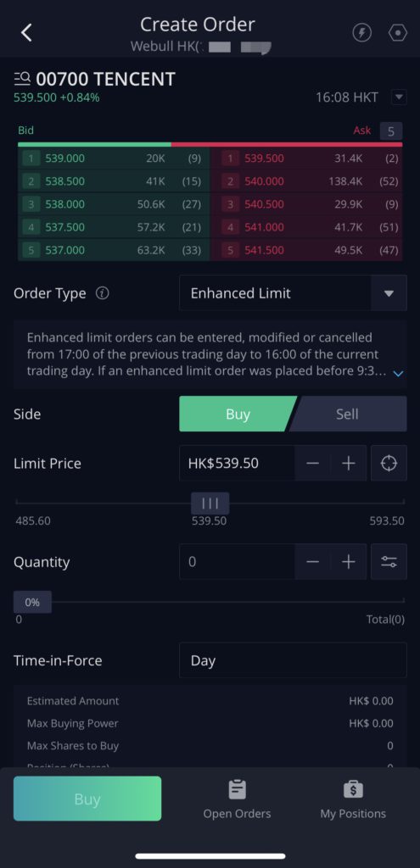This screenshot has height=868, width=420.
Task: Increase the Limit Price with plus button
Action: (x=348, y=463)
